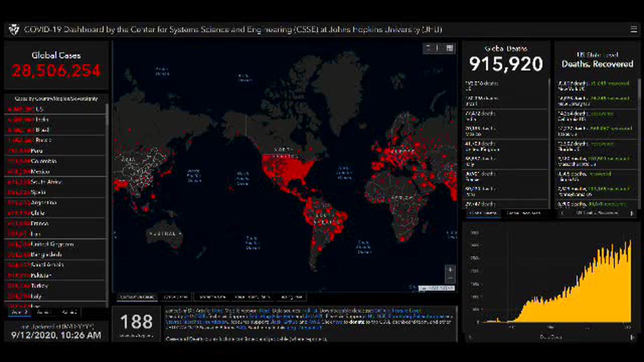Open the hamburger menu in the header

pyautogui.click(x=633, y=29)
